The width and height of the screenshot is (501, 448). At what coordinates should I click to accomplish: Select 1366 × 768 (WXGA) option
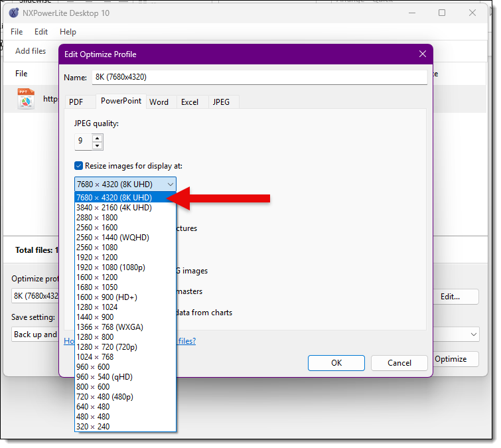tap(125, 327)
